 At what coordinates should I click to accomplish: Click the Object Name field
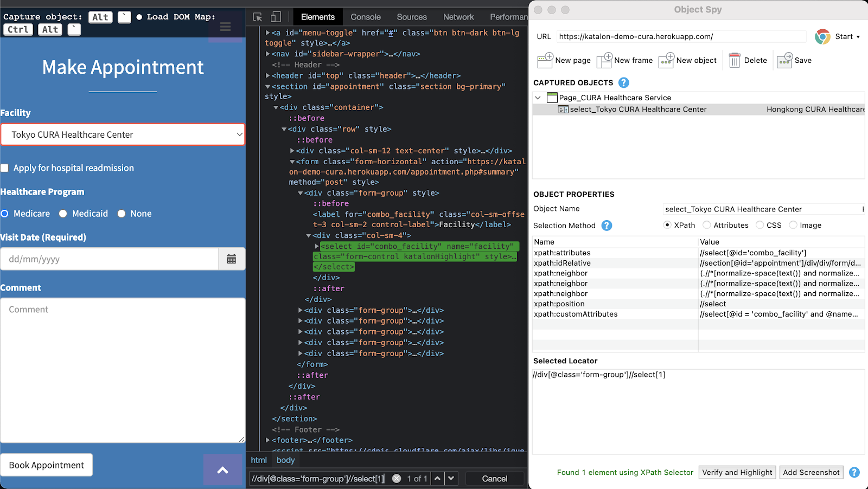(764, 209)
